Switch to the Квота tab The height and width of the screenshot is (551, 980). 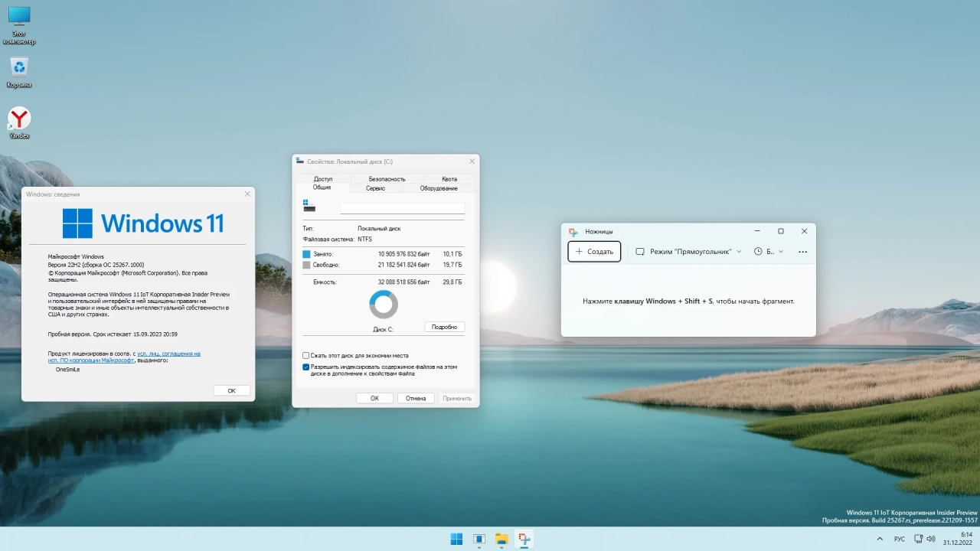pyautogui.click(x=449, y=179)
